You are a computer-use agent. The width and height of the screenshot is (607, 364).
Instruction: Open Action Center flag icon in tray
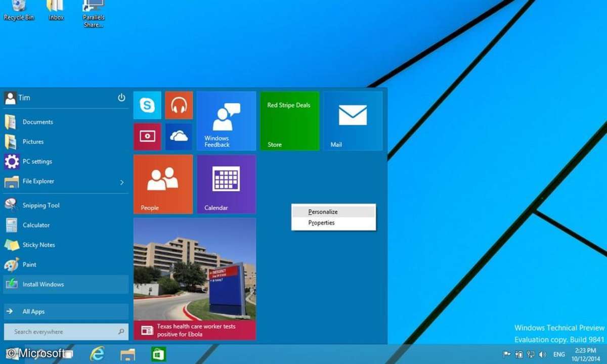click(x=507, y=354)
